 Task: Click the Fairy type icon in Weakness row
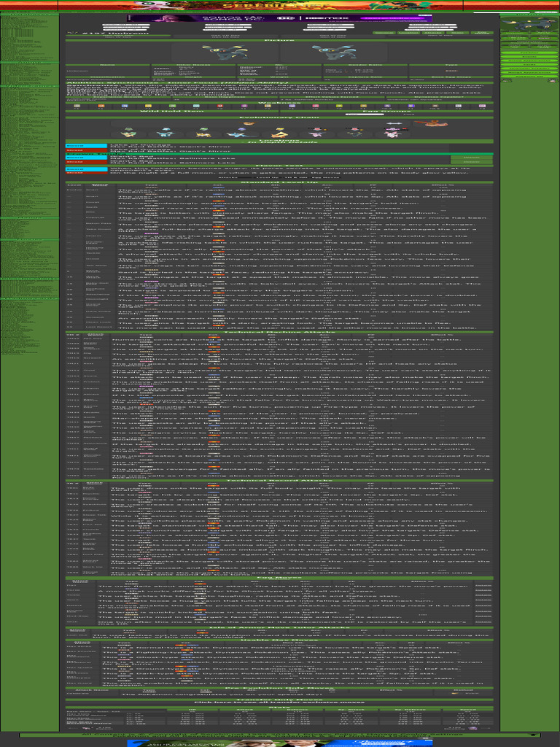pos(482,106)
